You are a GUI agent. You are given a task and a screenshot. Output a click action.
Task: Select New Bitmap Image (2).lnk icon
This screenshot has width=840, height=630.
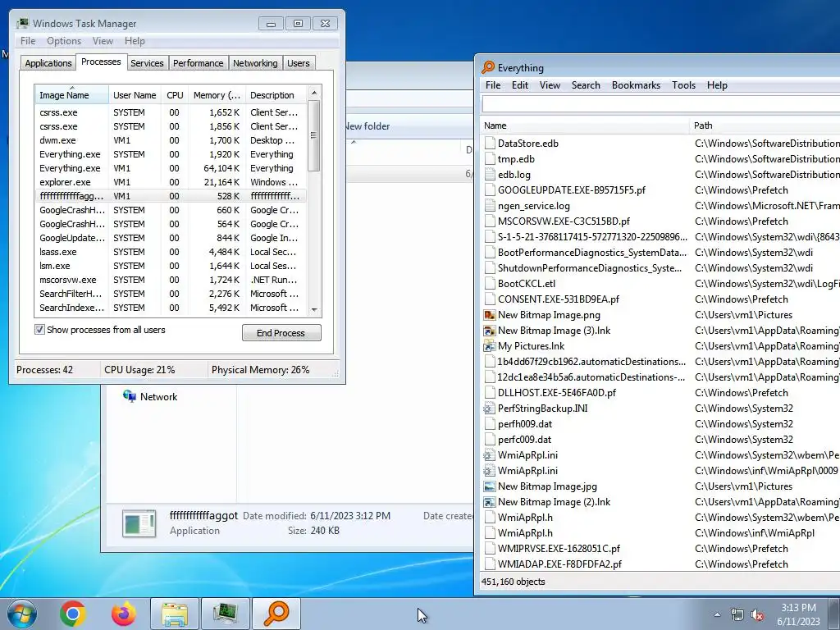[489, 502]
